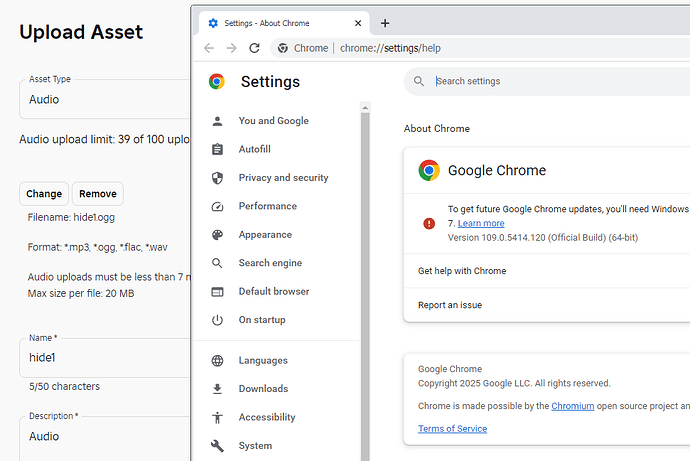Click the globe icon for Languages

[x=217, y=361]
